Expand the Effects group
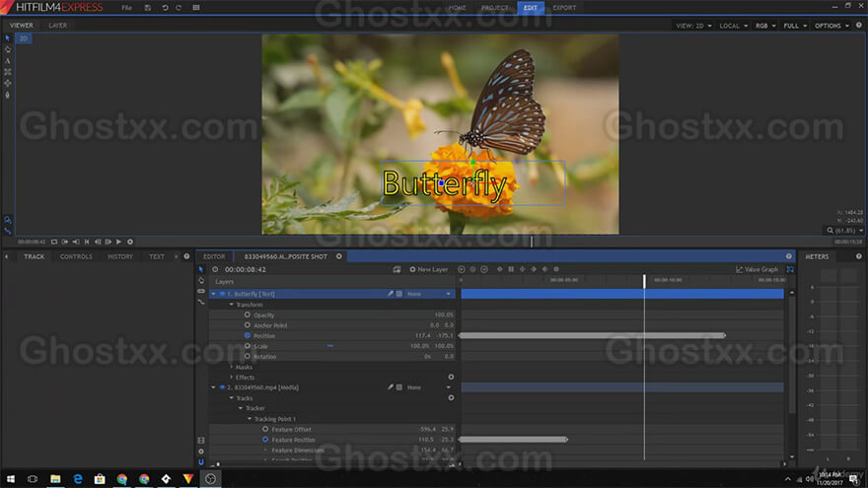868x488 pixels. [x=232, y=377]
